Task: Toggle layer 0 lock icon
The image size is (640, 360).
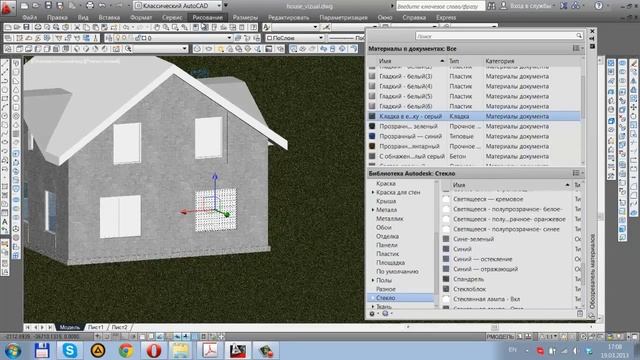Action: [138, 38]
